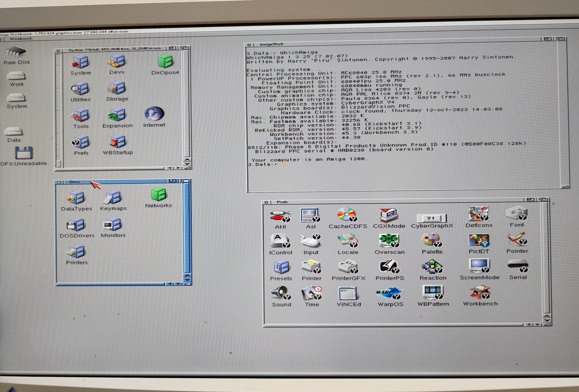
Task: Open DefIcons preferences
Action: [x=478, y=214]
